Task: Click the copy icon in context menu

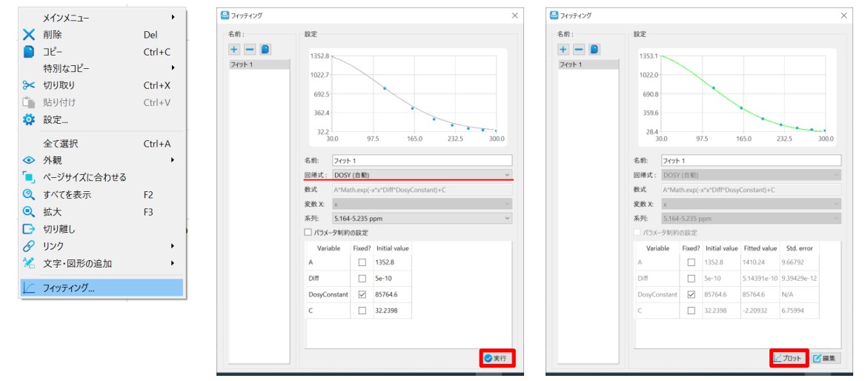Action: pos(29,52)
